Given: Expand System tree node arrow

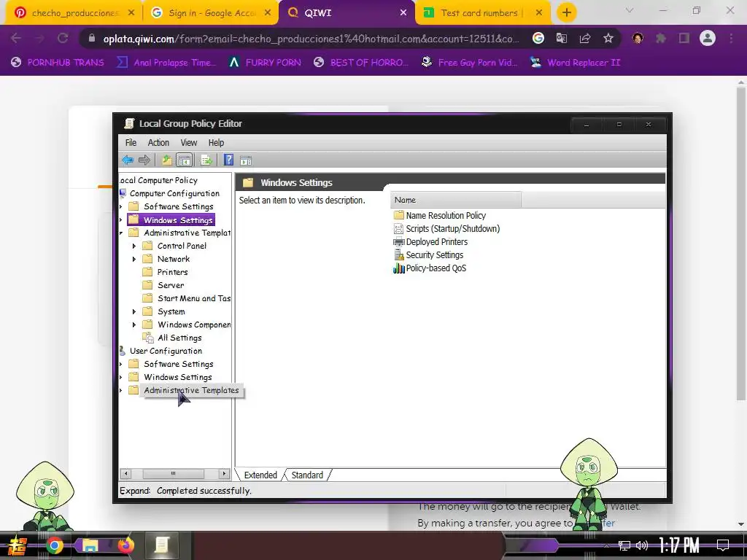Looking at the screenshot, I should 134,311.
